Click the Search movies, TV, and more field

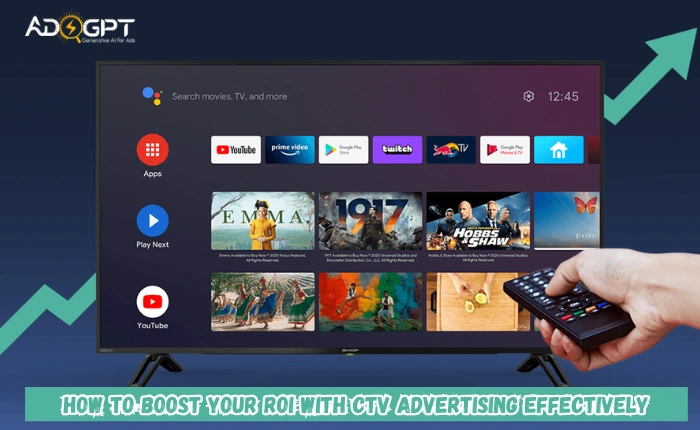pyautogui.click(x=229, y=96)
